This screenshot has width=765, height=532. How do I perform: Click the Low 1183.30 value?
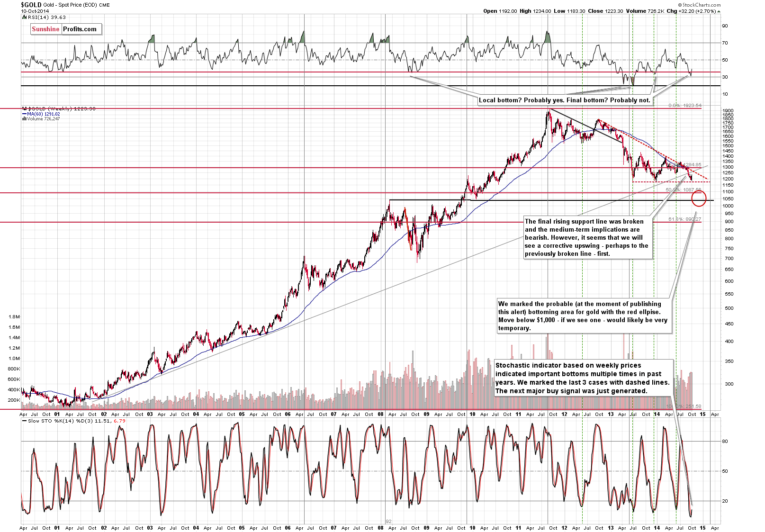coord(570,11)
